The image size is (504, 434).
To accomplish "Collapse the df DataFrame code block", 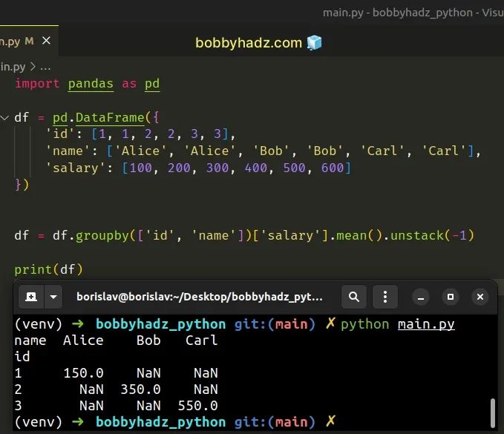I will (x=4, y=117).
